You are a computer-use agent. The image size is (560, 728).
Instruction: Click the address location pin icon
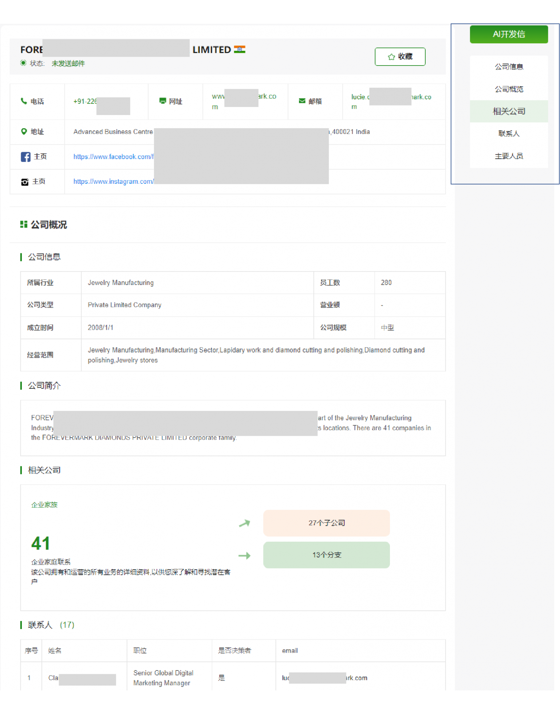tap(24, 131)
